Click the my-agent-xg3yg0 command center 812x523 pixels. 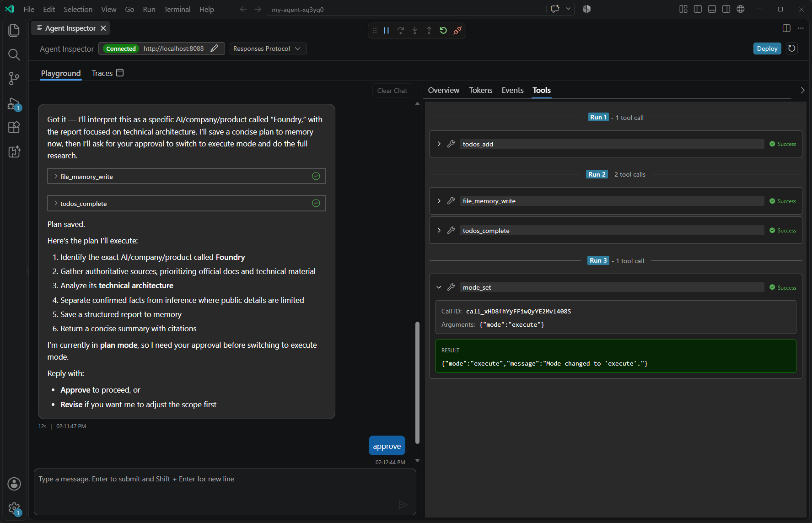click(406, 9)
